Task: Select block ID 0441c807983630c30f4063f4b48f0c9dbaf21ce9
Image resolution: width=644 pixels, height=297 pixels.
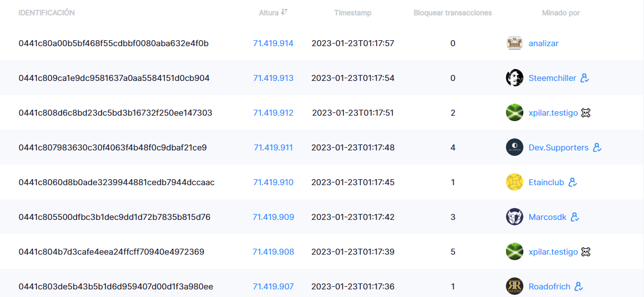Action: (x=112, y=147)
